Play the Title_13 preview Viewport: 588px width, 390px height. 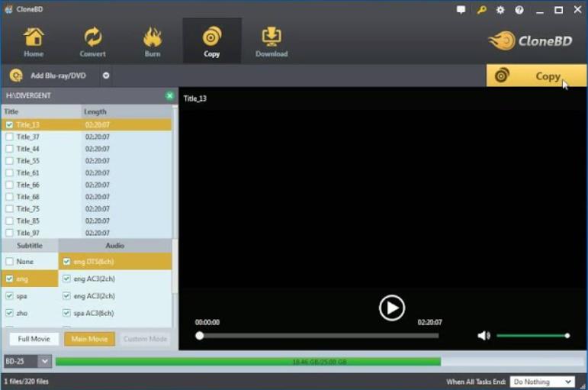coord(391,308)
